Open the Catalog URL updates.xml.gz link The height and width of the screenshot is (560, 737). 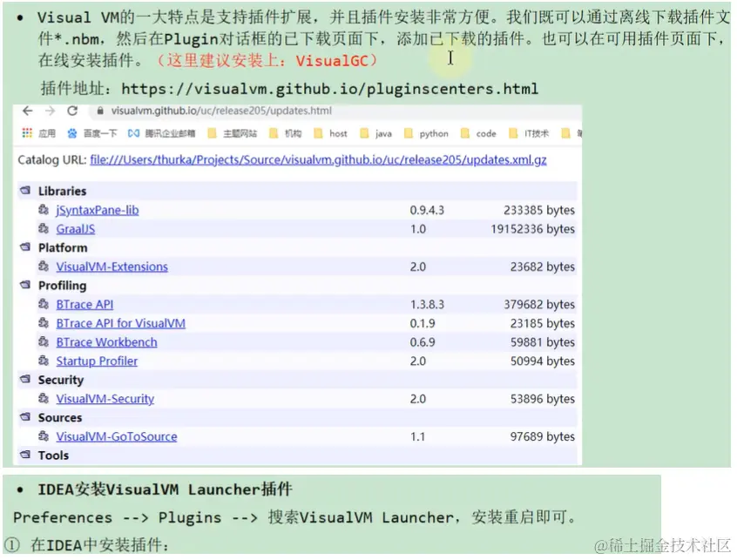[318, 159]
